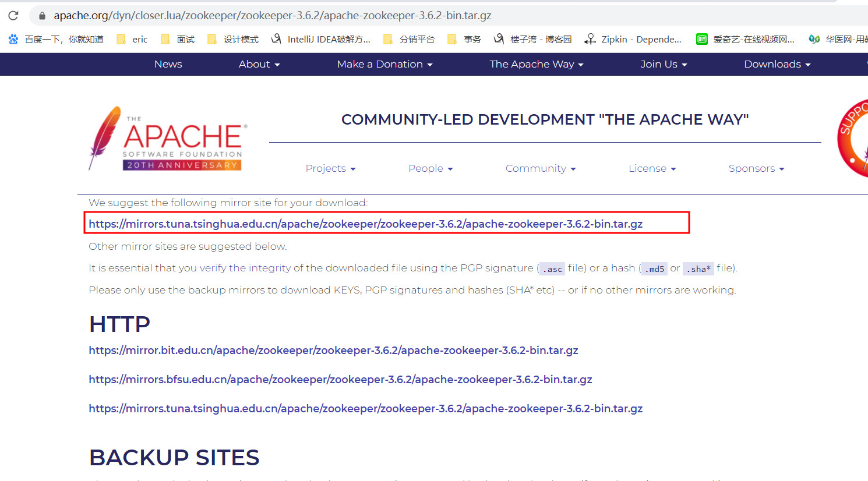Screen dimensions: 868x481
Task: Click the ".sha*" code text
Action: [698, 268]
